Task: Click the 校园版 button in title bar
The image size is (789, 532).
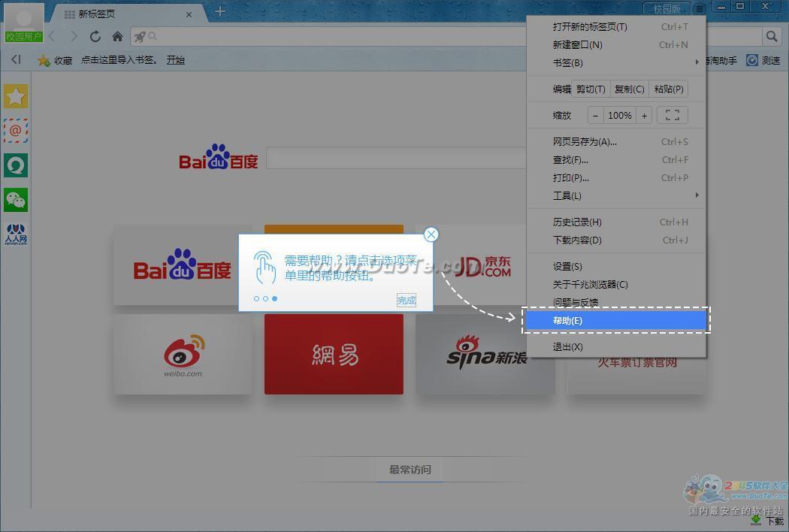Action: point(667,8)
